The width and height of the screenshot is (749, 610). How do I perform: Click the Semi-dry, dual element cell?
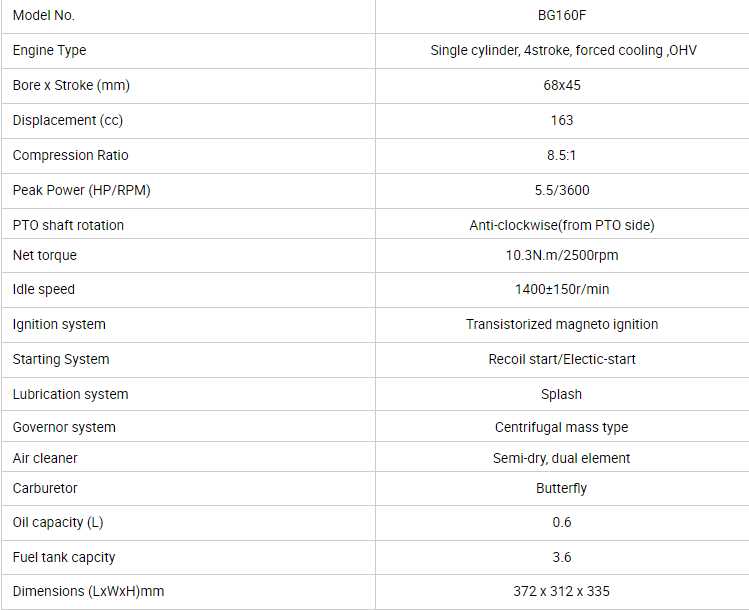561,458
